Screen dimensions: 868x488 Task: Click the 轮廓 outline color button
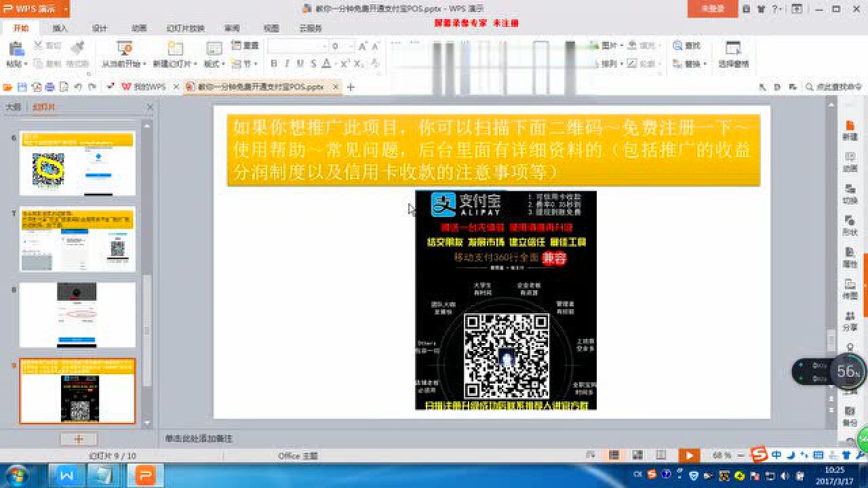(x=643, y=64)
